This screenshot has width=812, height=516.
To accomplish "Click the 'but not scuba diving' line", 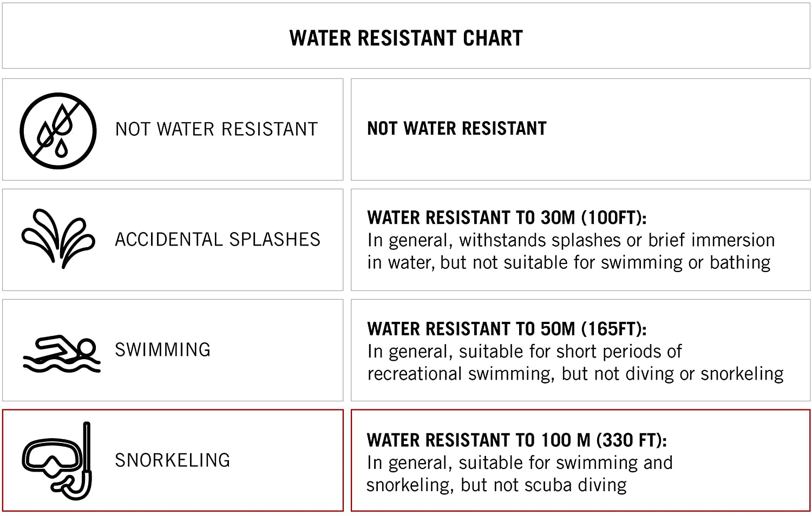I will 496,485.
